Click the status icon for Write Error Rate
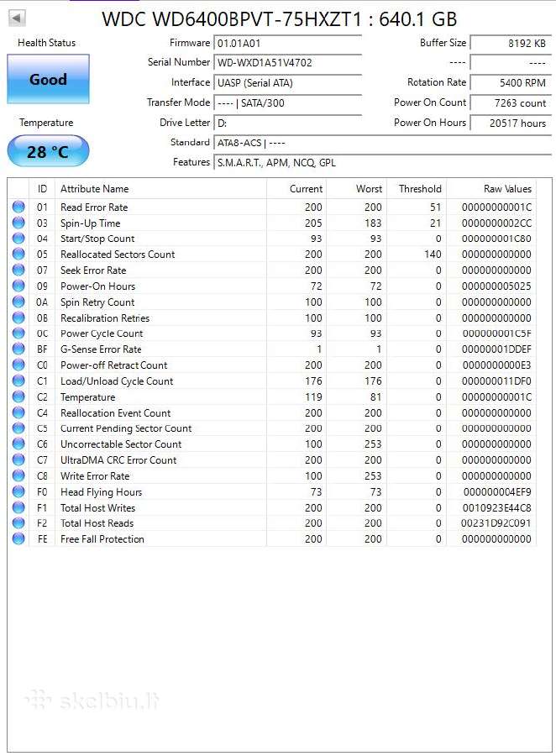The height and width of the screenshot is (756, 556). coord(18,476)
